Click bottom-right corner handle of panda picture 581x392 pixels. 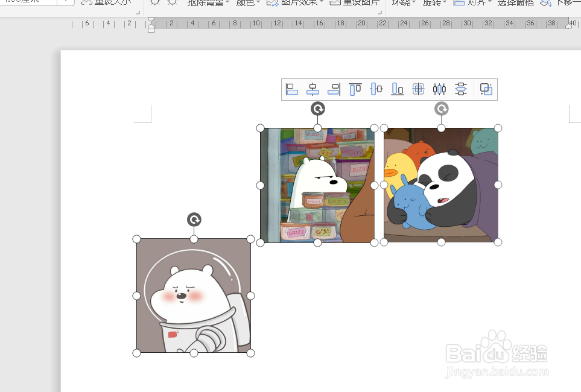click(498, 242)
